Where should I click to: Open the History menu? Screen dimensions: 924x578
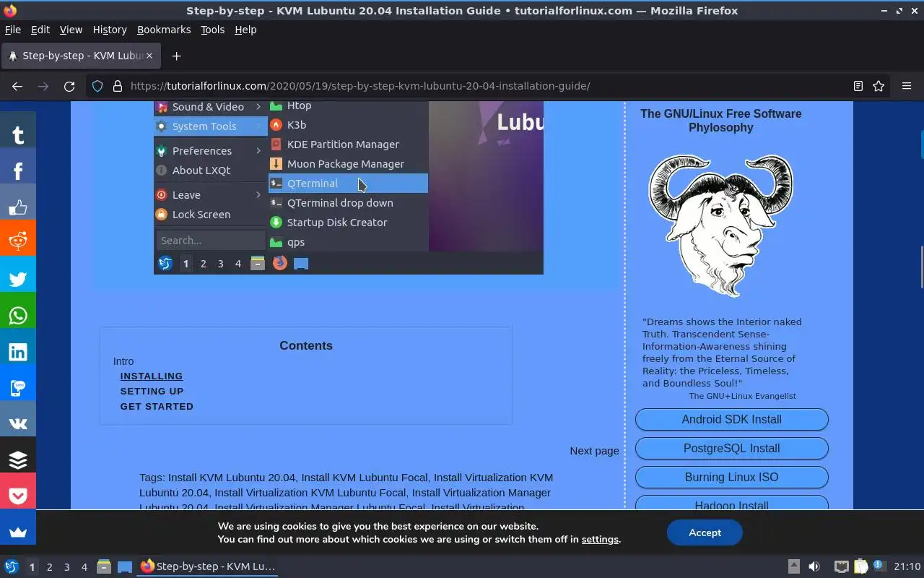tap(110, 30)
